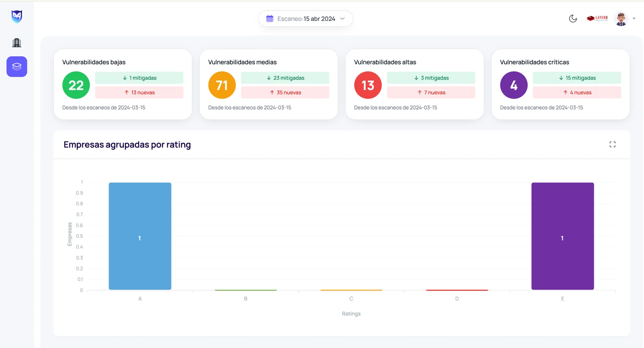Click the owl shield logo icon
This screenshot has height=348, width=644.
[17, 17]
